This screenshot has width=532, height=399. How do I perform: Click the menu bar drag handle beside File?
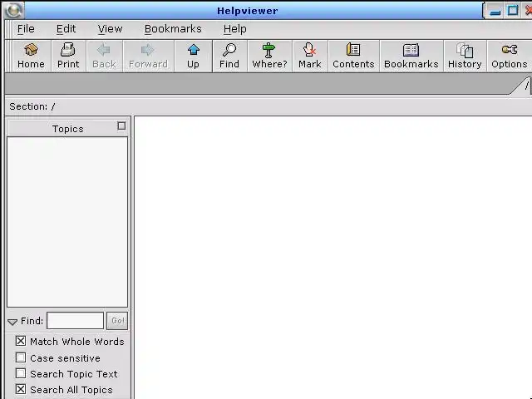coord(9,29)
